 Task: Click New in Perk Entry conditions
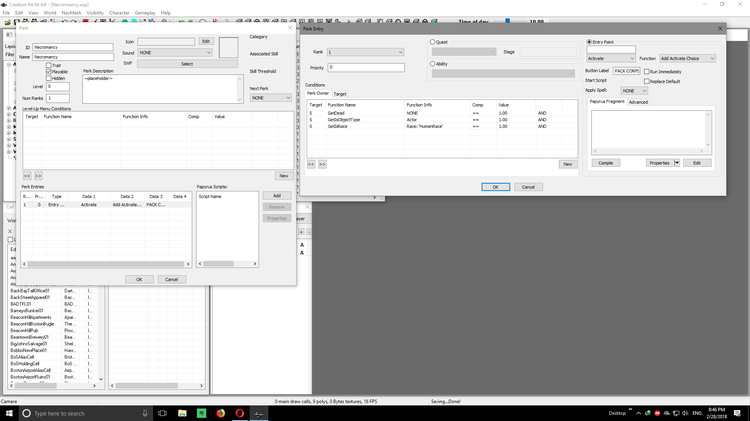(x=568, y=164)
